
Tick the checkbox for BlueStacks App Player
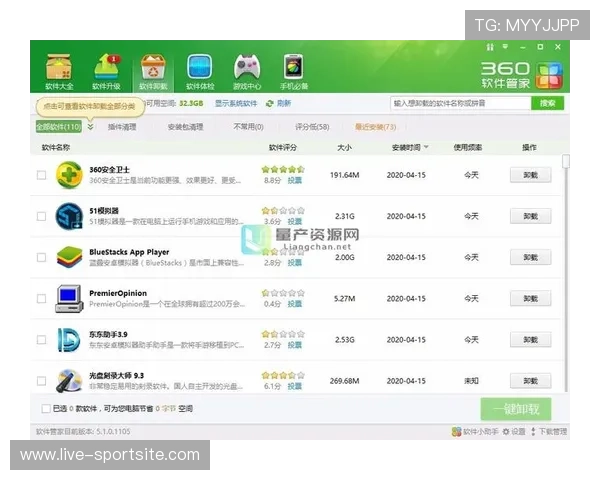tap(41, 257)
